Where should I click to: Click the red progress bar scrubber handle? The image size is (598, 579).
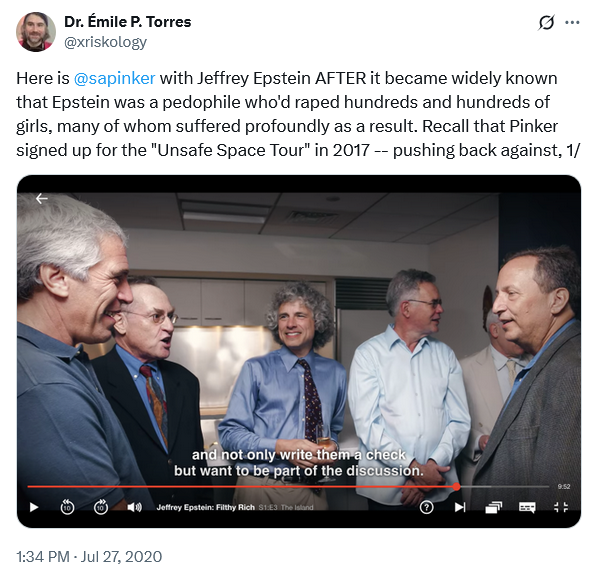click(x=456, y=486)
